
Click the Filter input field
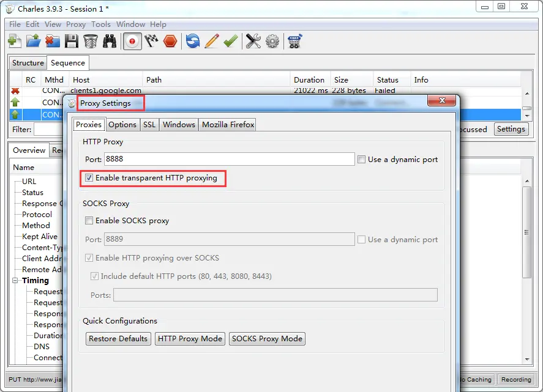(48, 130)
